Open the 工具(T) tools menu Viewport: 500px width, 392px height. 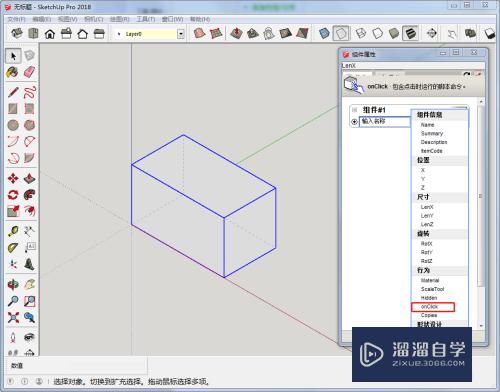pyautogui.click(x=146, y=19)
